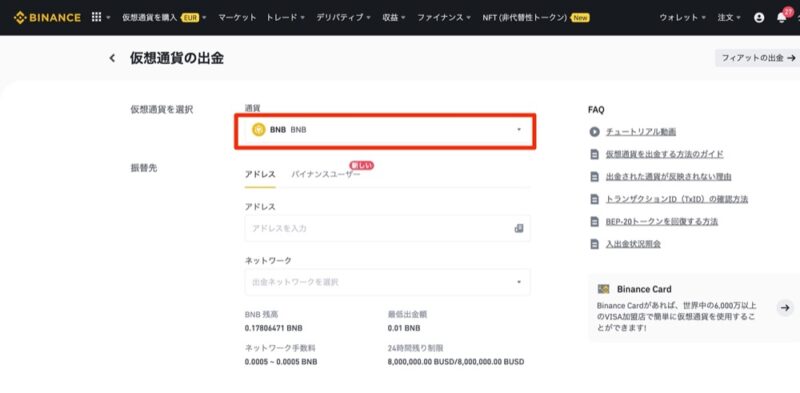Image resolution: width=800 pixels, height=393 pixels.
Task: Switch to the バイナンスユーザー tab
Action: pos(326,174)
